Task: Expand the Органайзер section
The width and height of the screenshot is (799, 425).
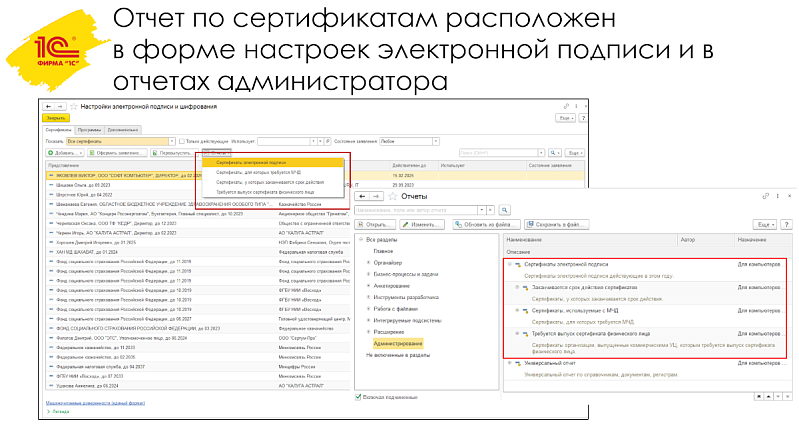Action: pos(368,263)
